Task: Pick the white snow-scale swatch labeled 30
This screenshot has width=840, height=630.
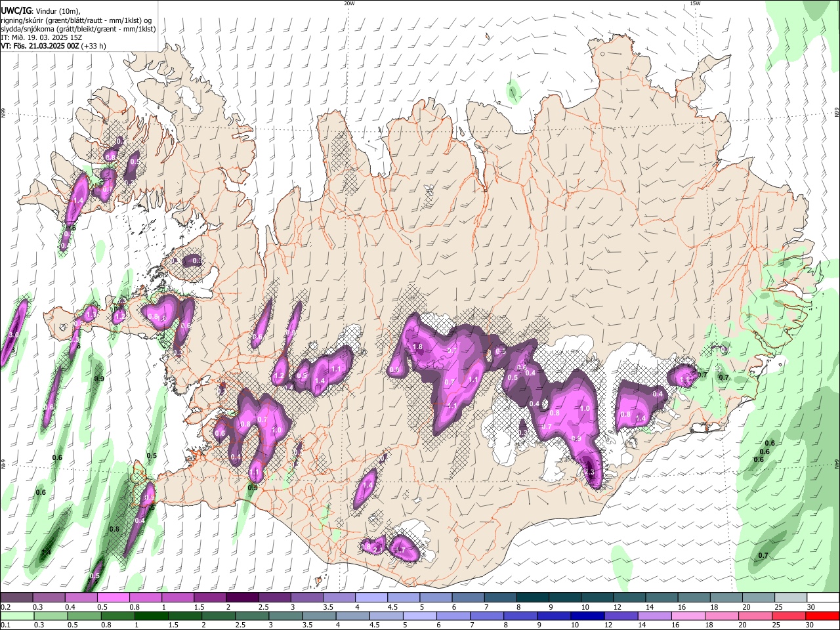Action: [822, 598]
